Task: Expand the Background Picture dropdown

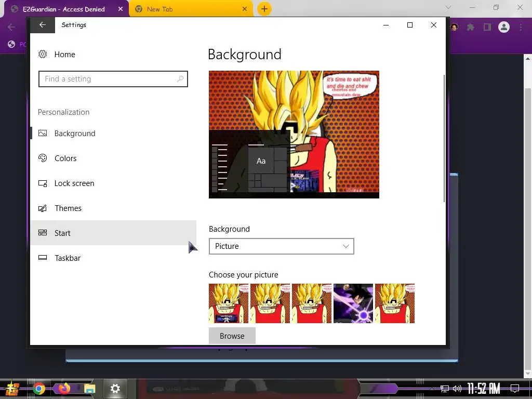Action: point(281,246)
